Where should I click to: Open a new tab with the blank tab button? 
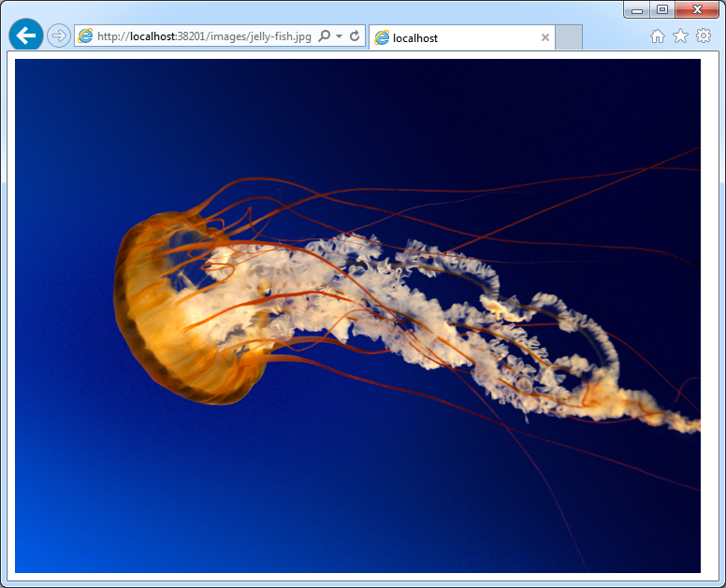coord(569,37)
